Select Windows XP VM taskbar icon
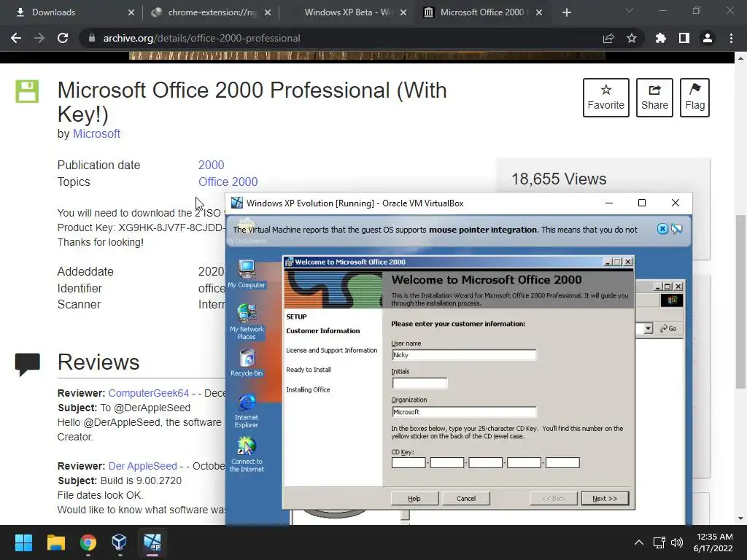The width and height of the screenshot is (747, 560). click(152, 542)
